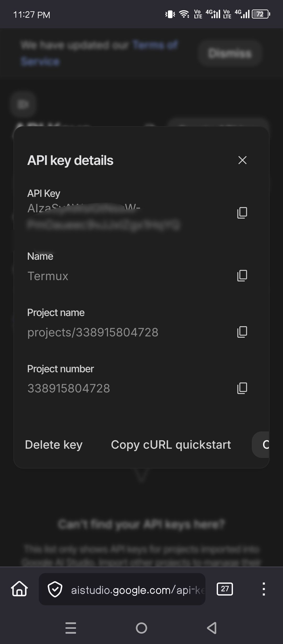This screenshot has height=644, width=283.
Task: Copy the project number 338915804728
Action: pyautogui.click(x=242, y=388)
